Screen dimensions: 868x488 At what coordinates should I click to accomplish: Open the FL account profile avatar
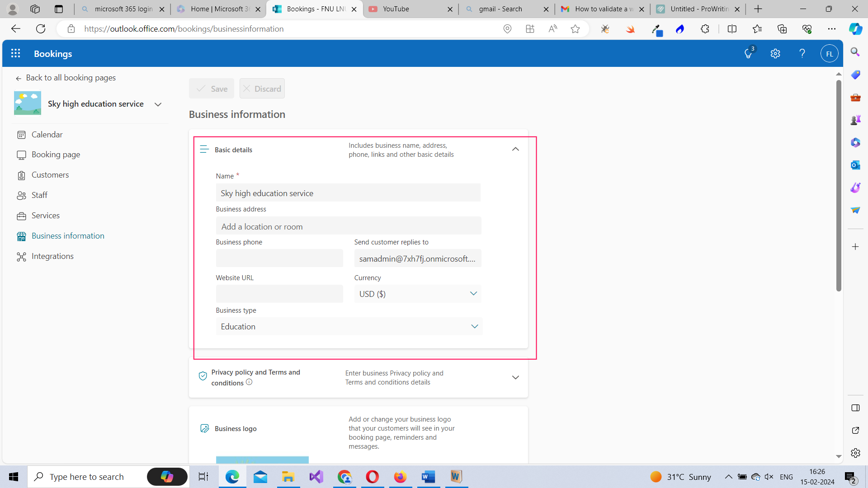(830, 53)
